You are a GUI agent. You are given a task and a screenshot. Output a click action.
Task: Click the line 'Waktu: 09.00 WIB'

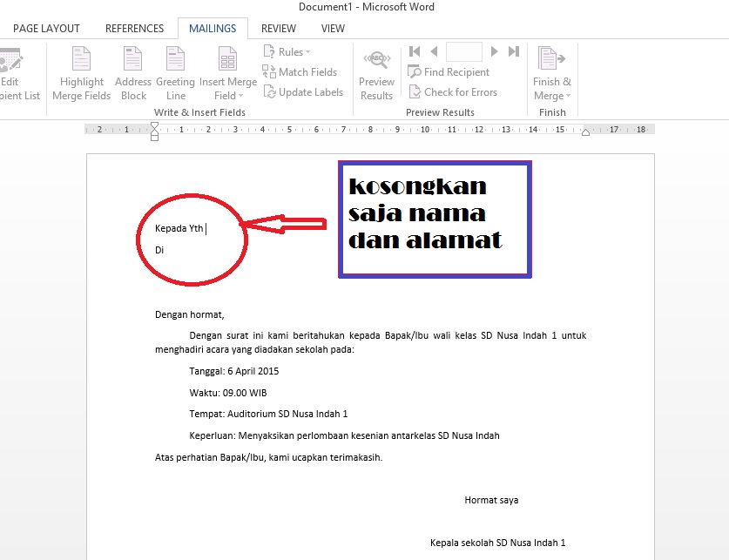(228, 393)
